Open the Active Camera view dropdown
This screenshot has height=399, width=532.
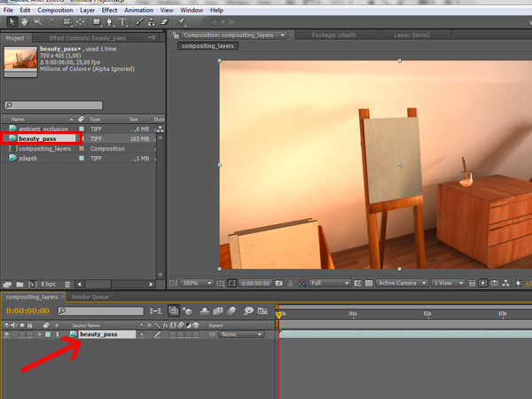pyautogui.click(x=398, y=283)
